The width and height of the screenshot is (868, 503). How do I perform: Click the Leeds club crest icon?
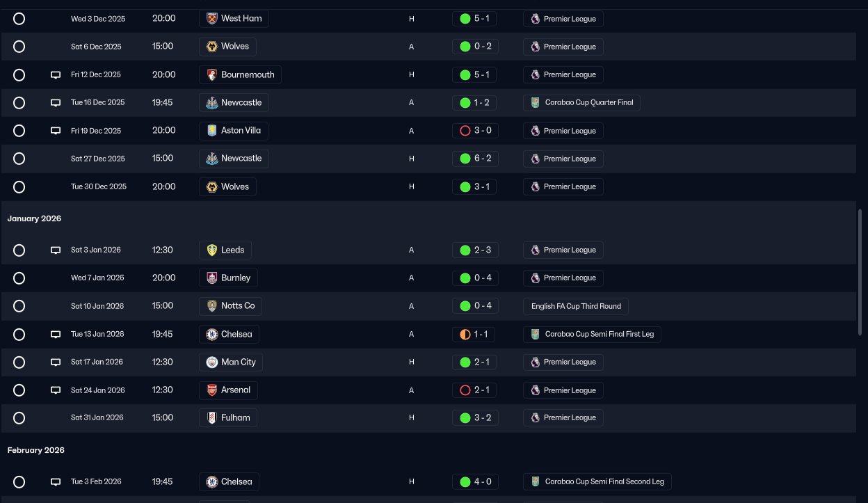(x=212, y=250)
